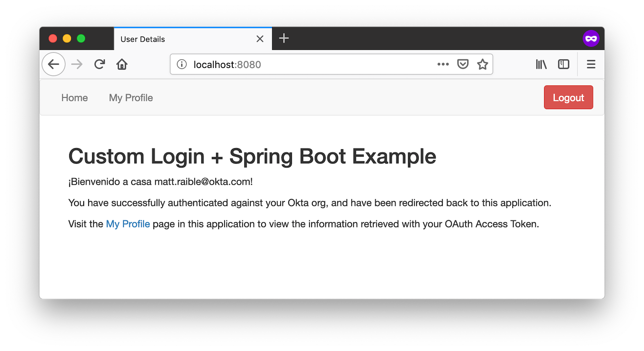Open a new tab with plus button
Image resolution: width=644 pixels, height=351 pixels.
tap(284, 38)
